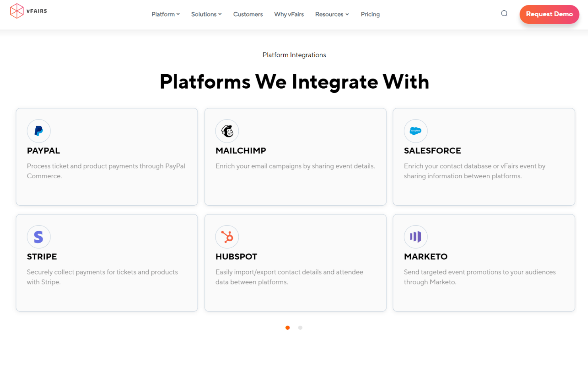This screenshot has width=588, height=392.
Task: Open the Pricing page
Action: [370, 14]
